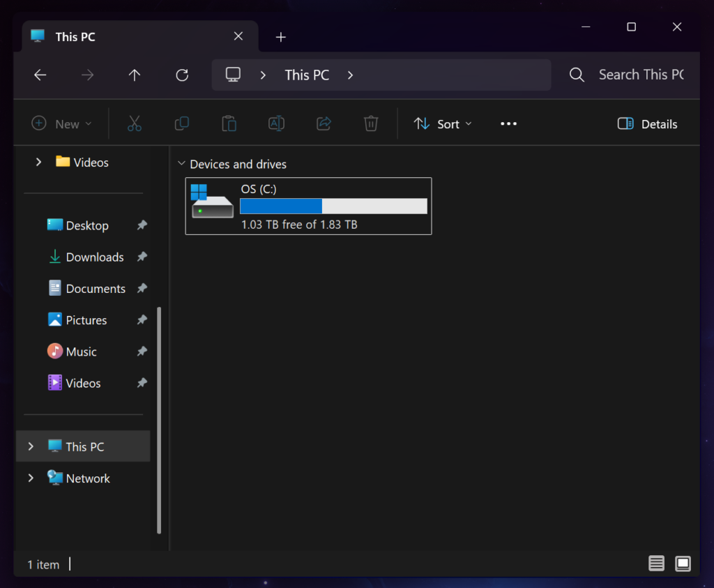Maximize the File Explorer window

click(631, 27)
